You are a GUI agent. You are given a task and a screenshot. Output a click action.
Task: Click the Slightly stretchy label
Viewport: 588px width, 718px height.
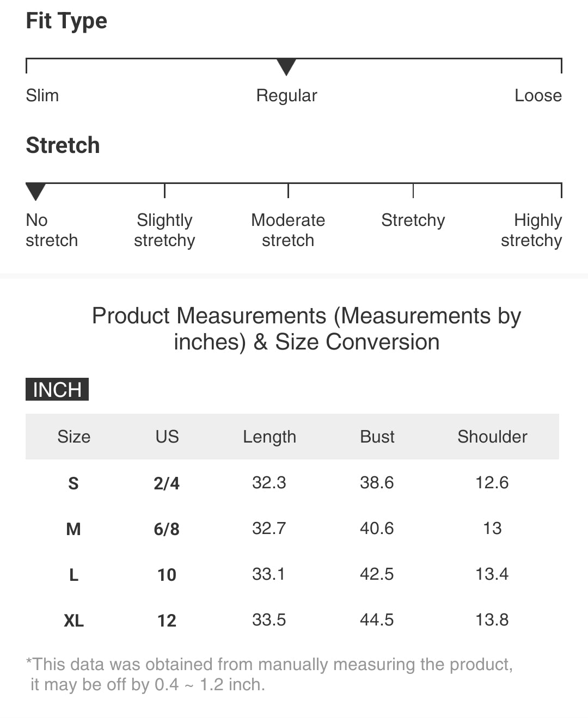point(164,230)
